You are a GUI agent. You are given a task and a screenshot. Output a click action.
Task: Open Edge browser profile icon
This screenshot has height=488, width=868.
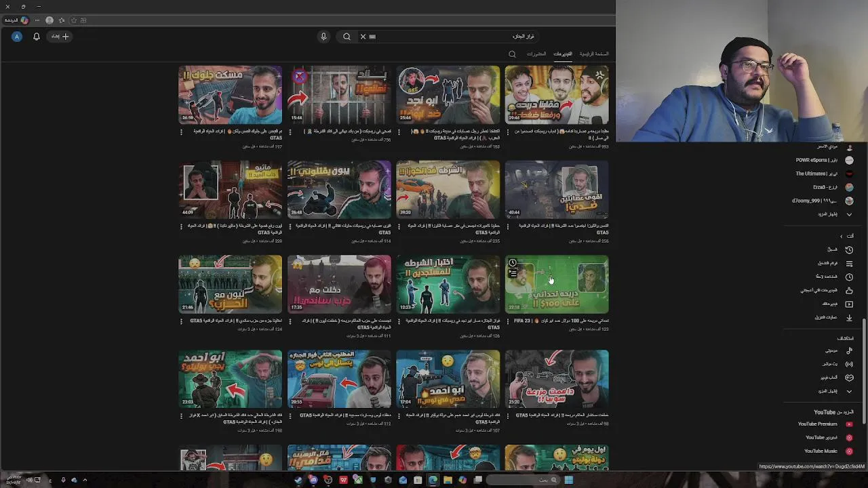(x=49, y=20)
